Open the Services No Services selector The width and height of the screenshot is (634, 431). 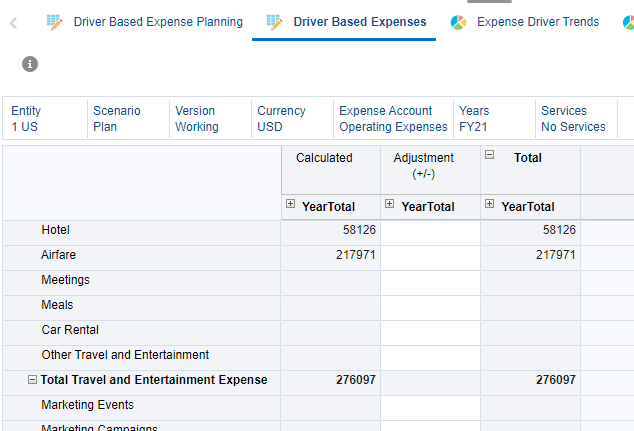(x=577, y=118)
